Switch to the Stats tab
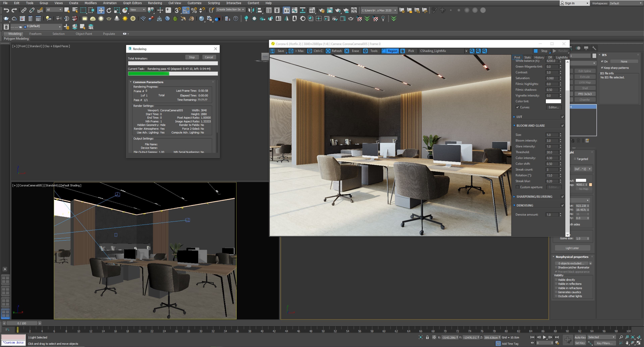The height and width of the screenshot is (347, 644). [x=527, y=57]
